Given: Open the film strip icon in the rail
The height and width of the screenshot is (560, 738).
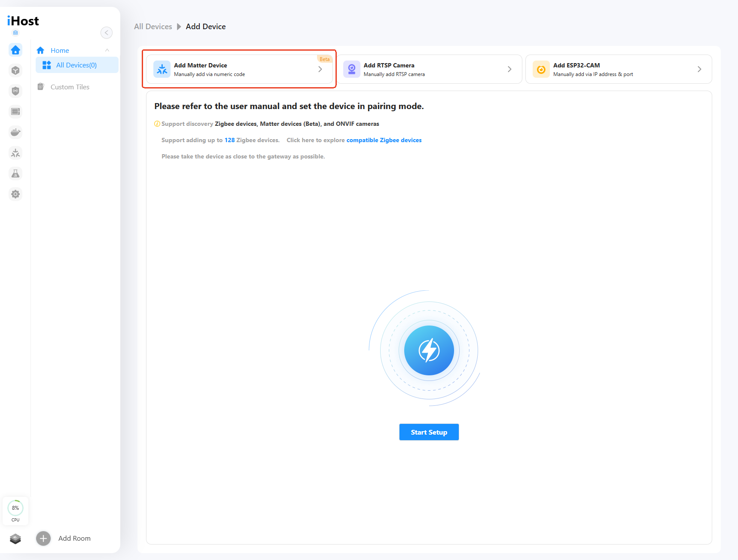Looking at the screenshot, I should (15, 112).
